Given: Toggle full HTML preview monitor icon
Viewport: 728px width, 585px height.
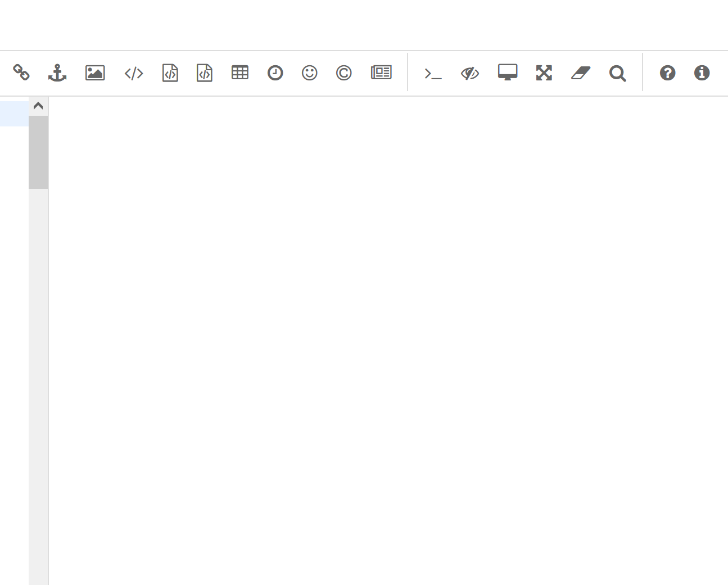Looking at the screenshot, I should click(x=508, y=72).
